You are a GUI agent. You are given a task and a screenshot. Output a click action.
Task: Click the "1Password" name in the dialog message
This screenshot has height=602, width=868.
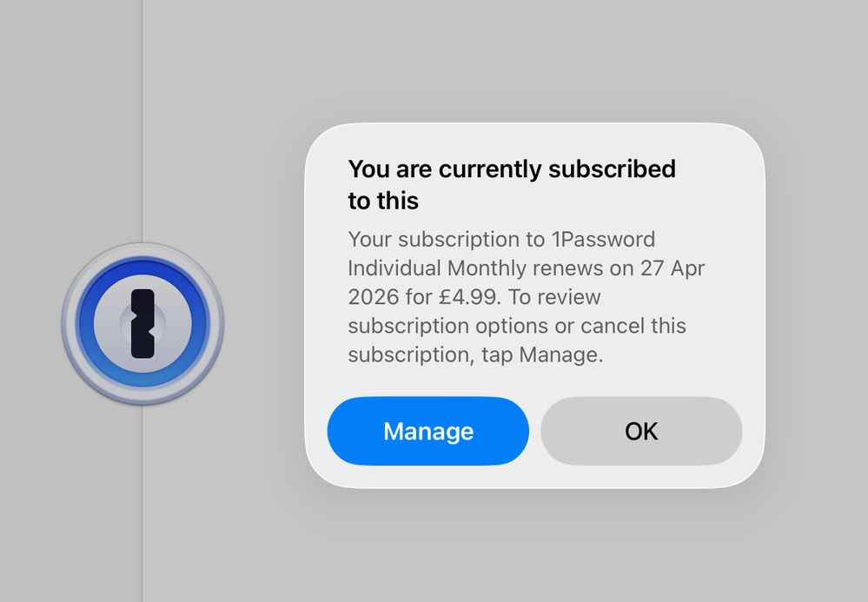tap(603, 239)
